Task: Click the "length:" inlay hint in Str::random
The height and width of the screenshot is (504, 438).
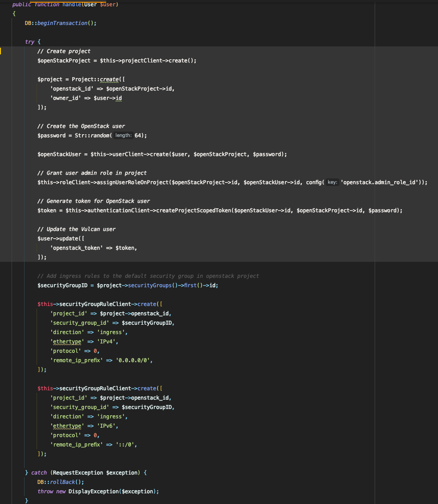Action: pyautogui.click(x=123, y=136)
